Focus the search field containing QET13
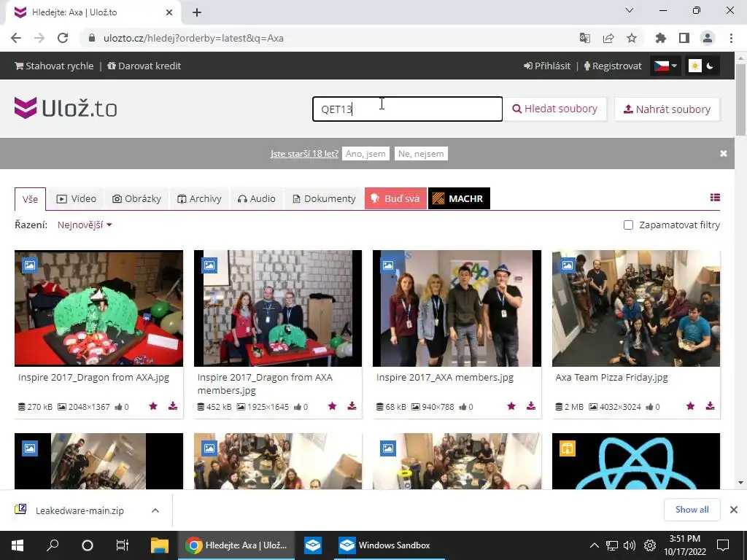The width and height of the screenshot is (747, 560). [407, 109]
